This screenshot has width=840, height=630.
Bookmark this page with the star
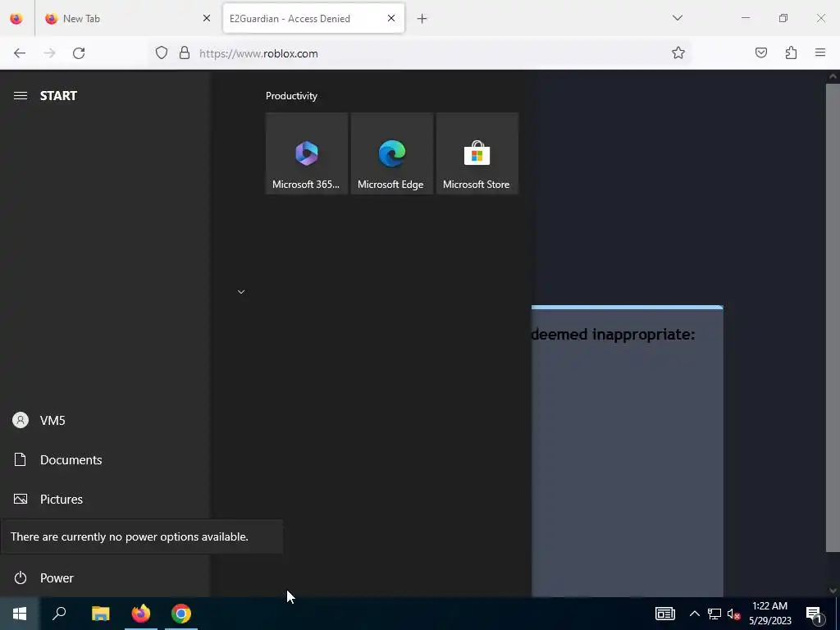tap(678, 53)
